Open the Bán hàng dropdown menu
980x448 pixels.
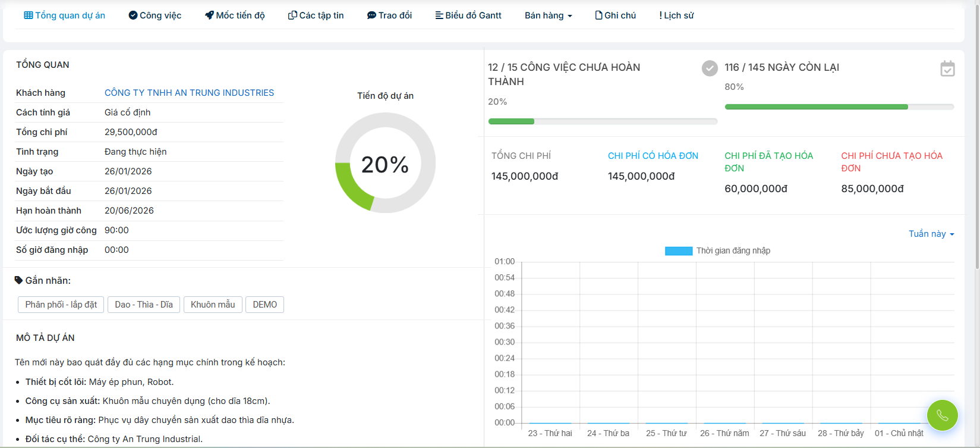coord(548,15)
